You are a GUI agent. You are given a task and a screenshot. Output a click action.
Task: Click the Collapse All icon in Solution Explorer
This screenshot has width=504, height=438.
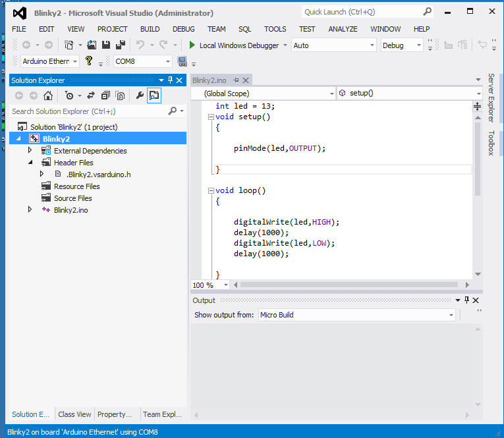pos(105,96)
